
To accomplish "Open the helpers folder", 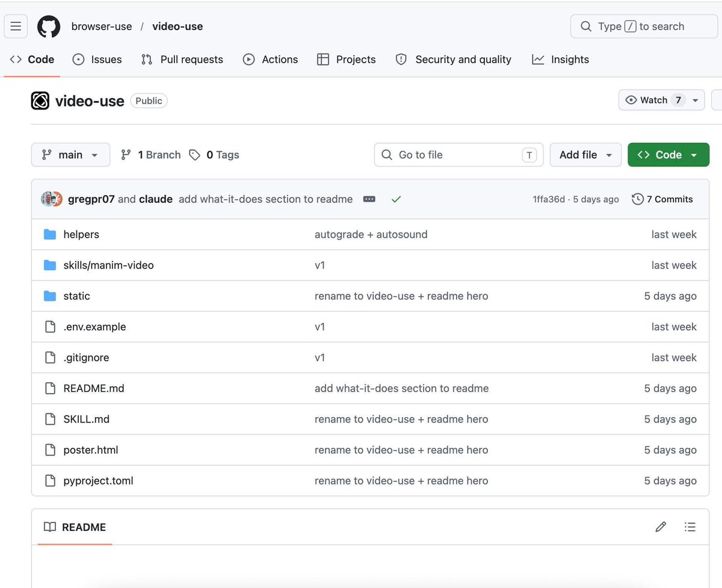I will pyautogui.click(x=81, y=234).
